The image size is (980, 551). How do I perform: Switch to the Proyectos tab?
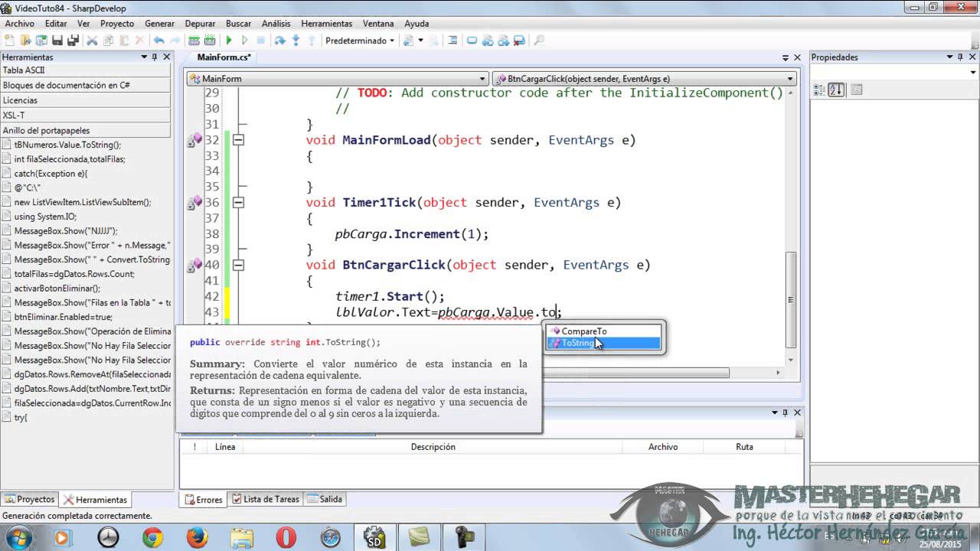[30, 500]
